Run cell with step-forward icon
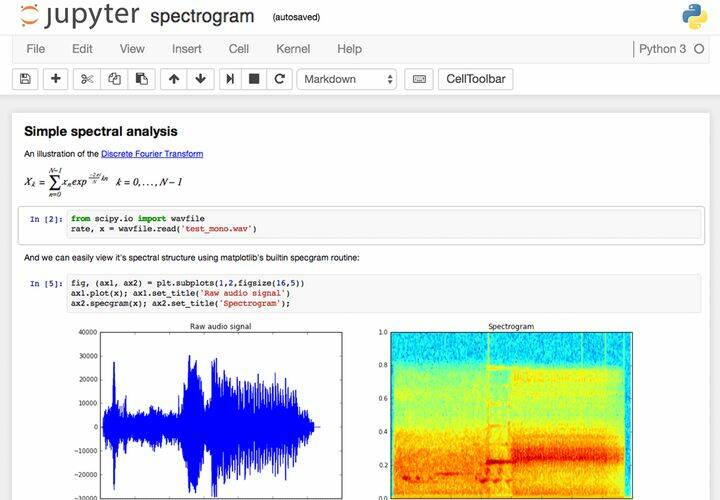Screen dimensions: 720x500 (x=230, y=79)
